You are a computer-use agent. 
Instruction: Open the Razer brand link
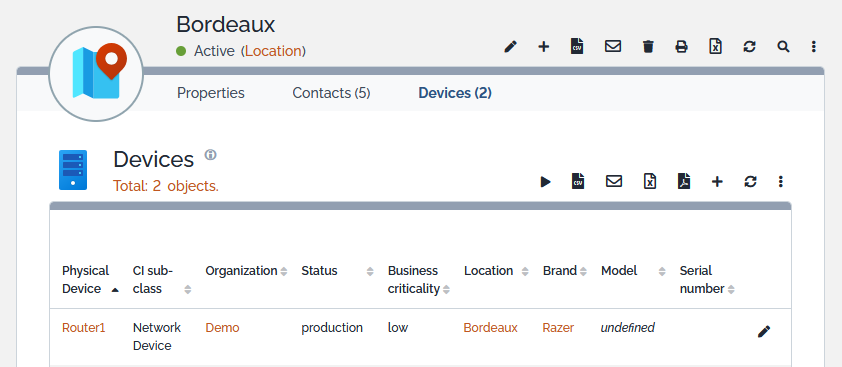(x=558, y=328)
